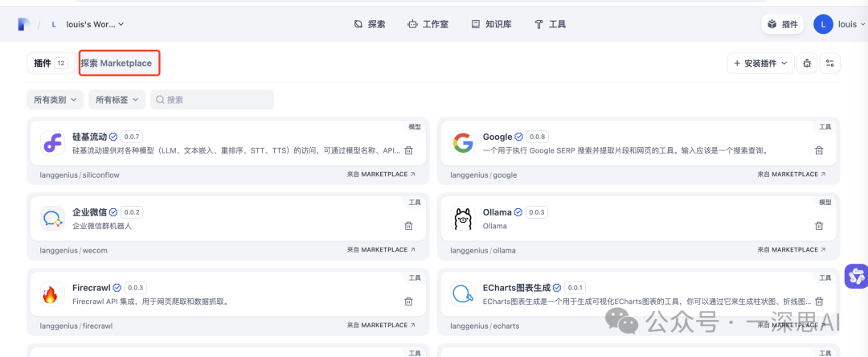Open the 工作室 nav tab

pos(428,24)
